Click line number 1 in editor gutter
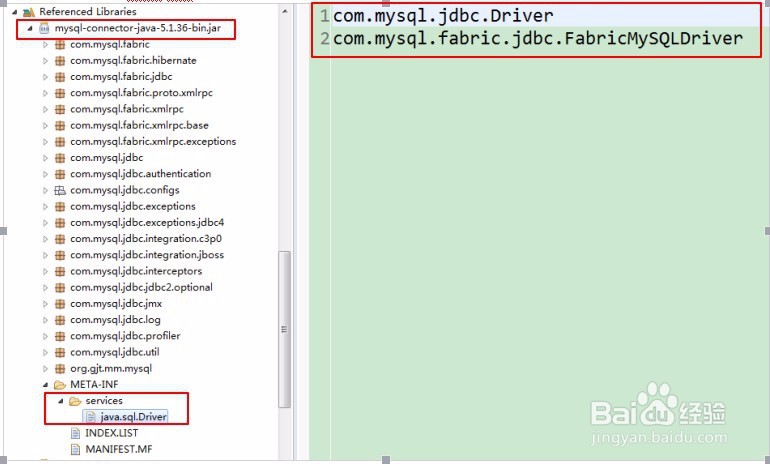The height and width of the screenshot is (464, 770). click(324, 16)
